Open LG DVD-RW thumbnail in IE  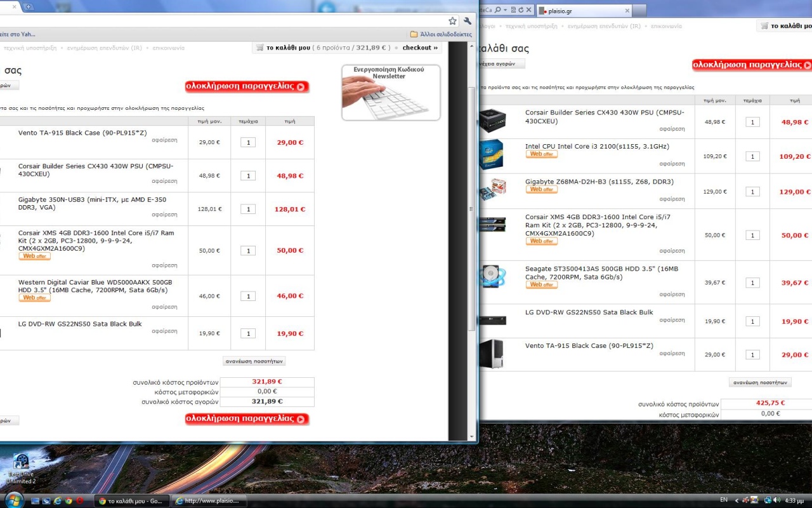tap(492, 320)
